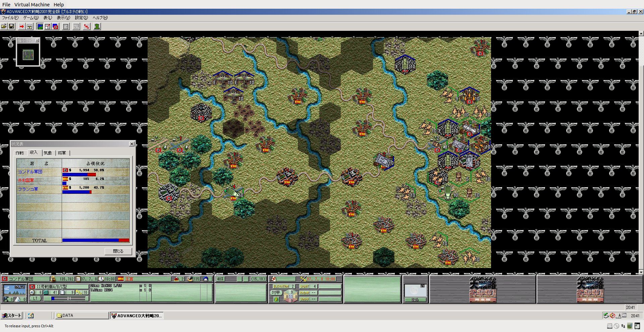Click the weather temperature thumbnail 35.6℃
The width and height of the screenshot is (644, 332).
click(14, 290)
